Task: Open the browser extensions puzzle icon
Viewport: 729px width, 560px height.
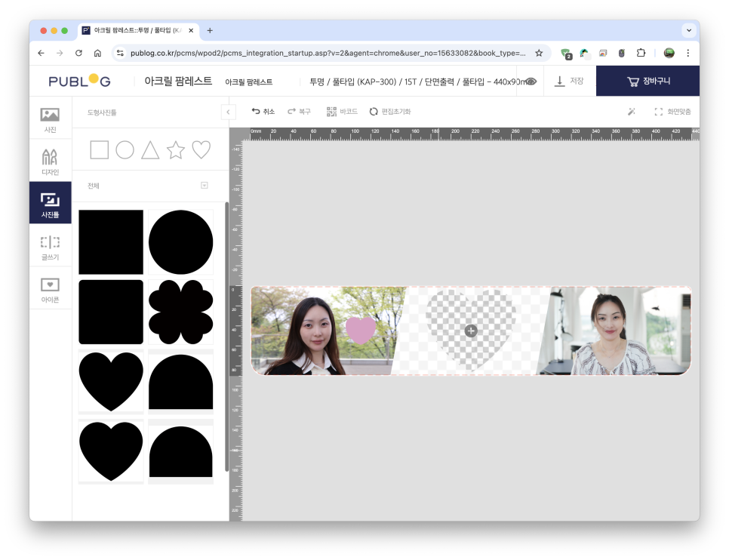Action: (x=641, y=53)
